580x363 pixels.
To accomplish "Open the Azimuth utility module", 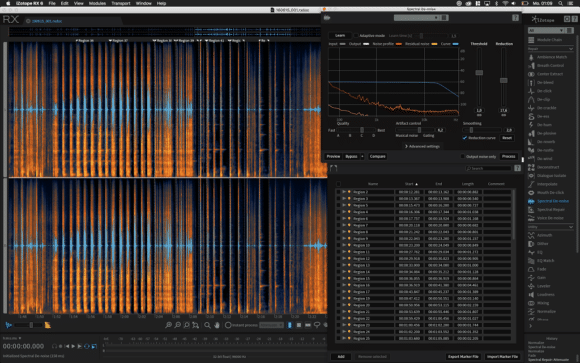I will click(540, 235).
